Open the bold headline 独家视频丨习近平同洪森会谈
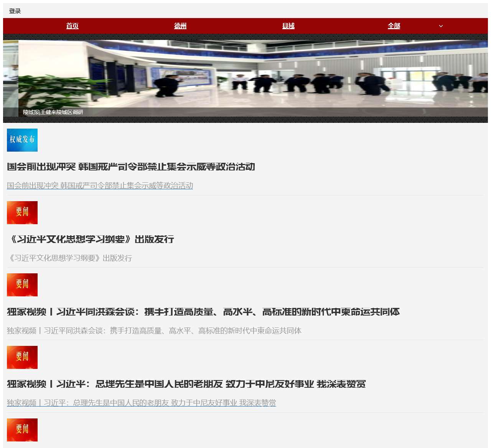Screen dimensions: 491x448 (x=203, y=312)
